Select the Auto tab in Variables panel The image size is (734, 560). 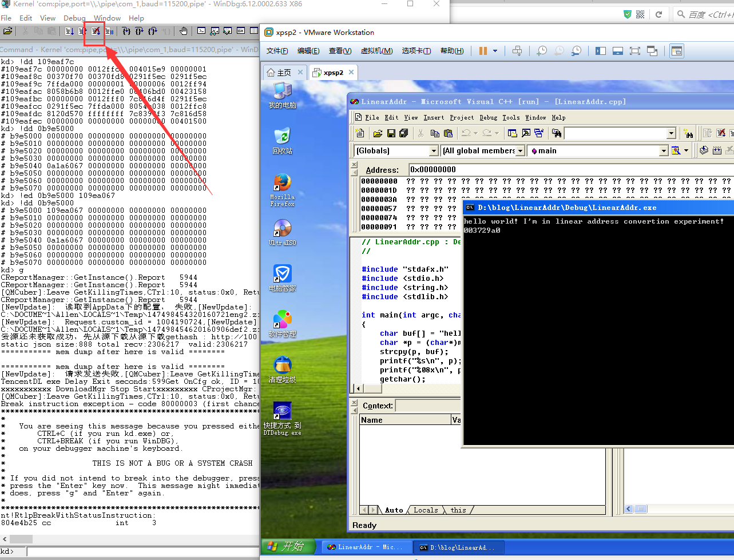(393, 510)
